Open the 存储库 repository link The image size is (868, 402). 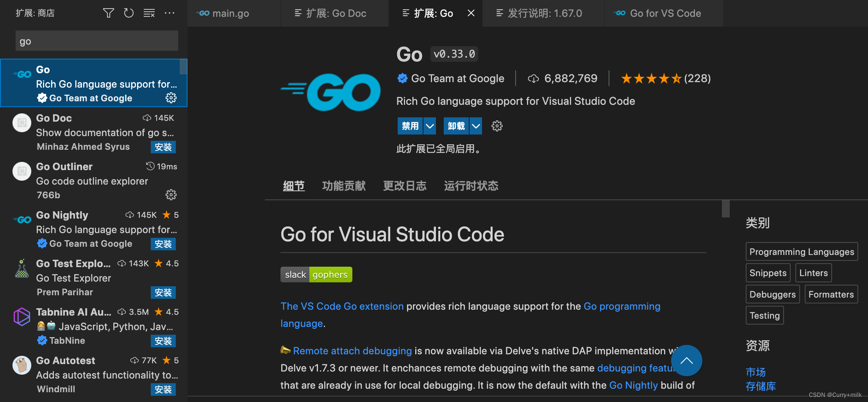pos(761,386)
